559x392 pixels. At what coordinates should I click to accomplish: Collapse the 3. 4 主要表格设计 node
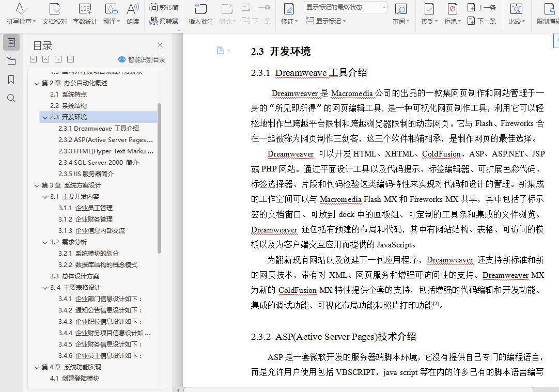45,288
